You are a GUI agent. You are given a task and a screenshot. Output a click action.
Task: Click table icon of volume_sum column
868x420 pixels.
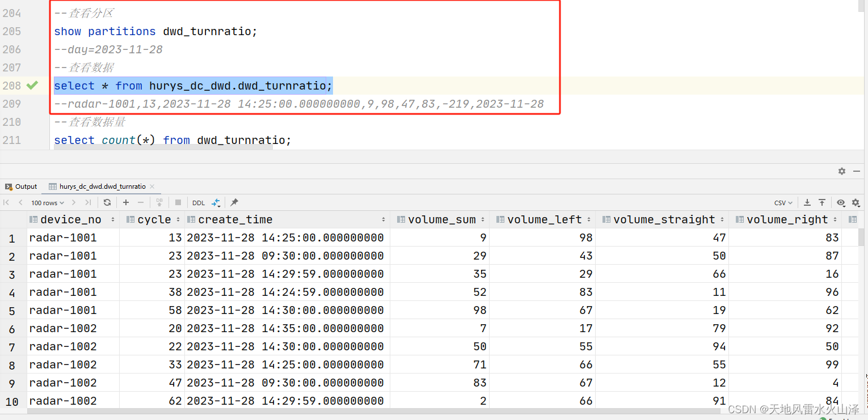[401, 220]
